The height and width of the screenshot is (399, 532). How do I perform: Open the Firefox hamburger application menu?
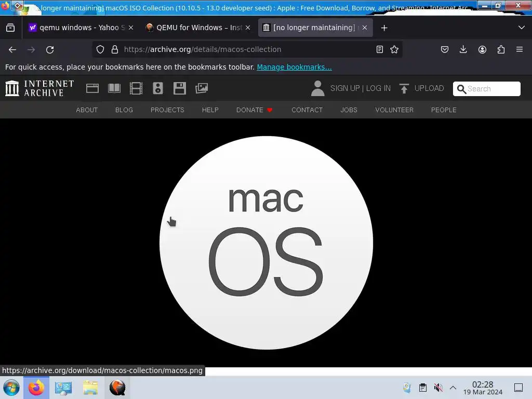point(520,49)
